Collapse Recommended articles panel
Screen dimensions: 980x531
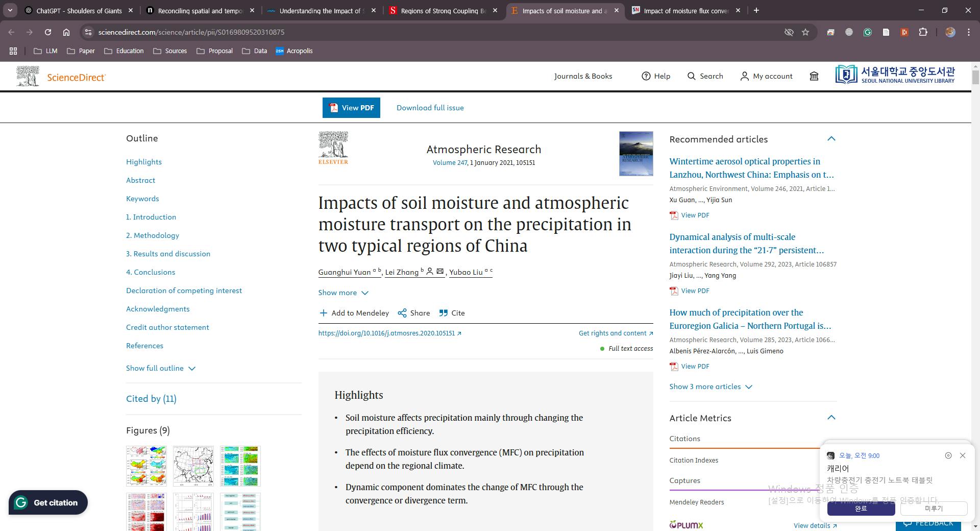831,139
